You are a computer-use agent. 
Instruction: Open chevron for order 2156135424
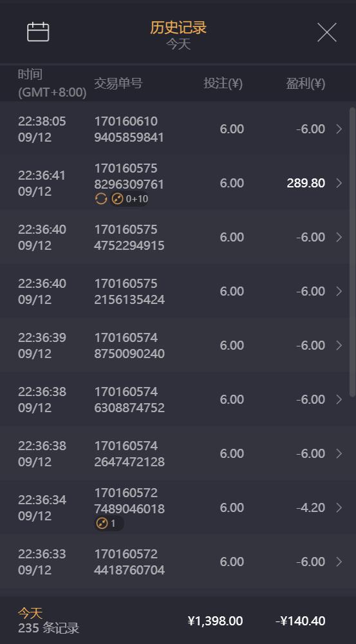point(339,291)
